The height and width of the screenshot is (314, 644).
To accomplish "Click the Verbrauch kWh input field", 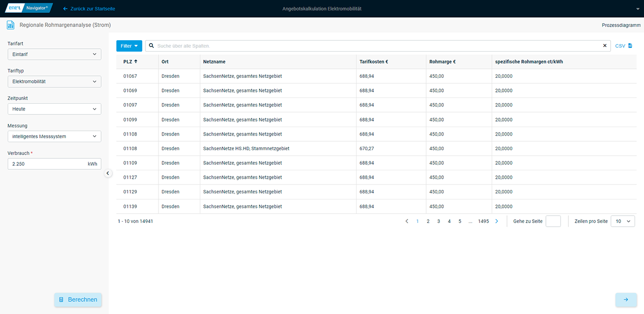I will click(46, 164).
